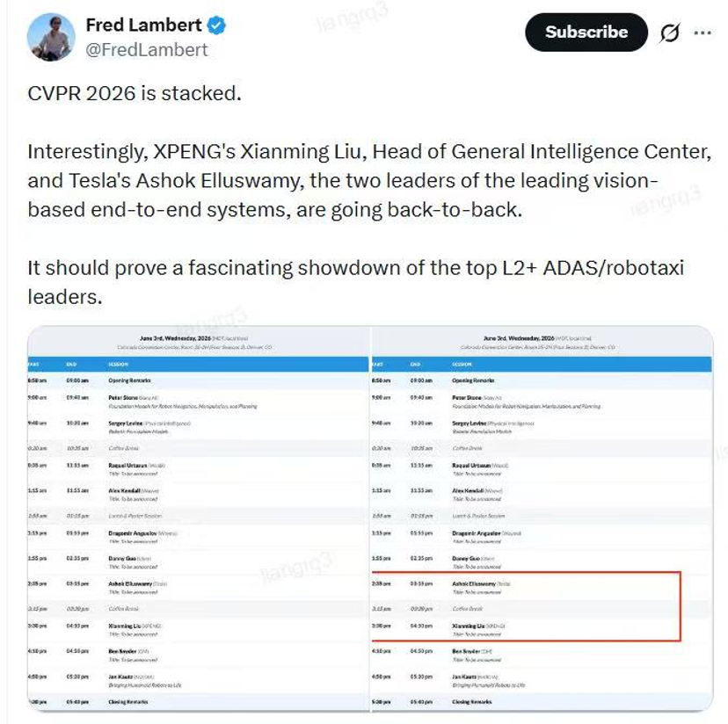Viewport: 728px width, 724px height.
Task: Click Opening Remarks in the left schedule
Action: [x=129, y=380]
